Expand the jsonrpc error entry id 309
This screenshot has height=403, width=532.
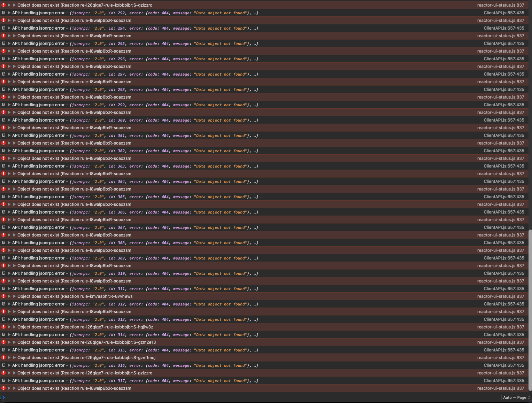tap(9, 258)
